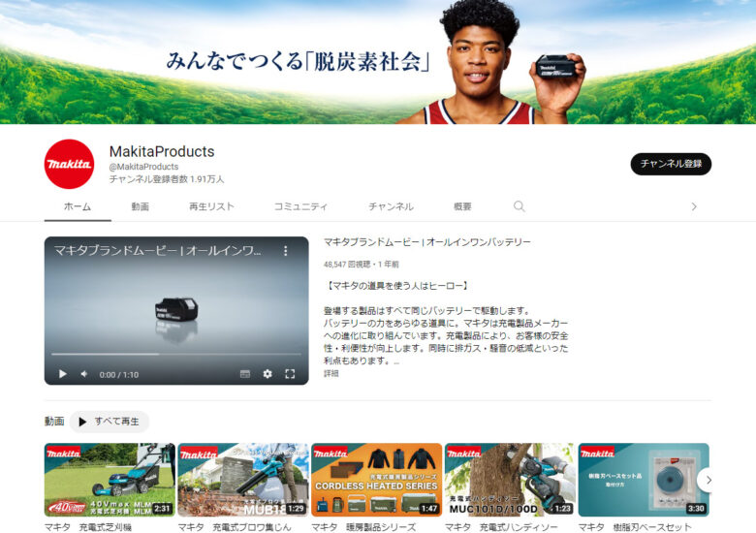Screen dimensions: 756x533
Task: Subscribe with the チャンネル登録 button
Action: pyautogui.click(x=671, y=164)
